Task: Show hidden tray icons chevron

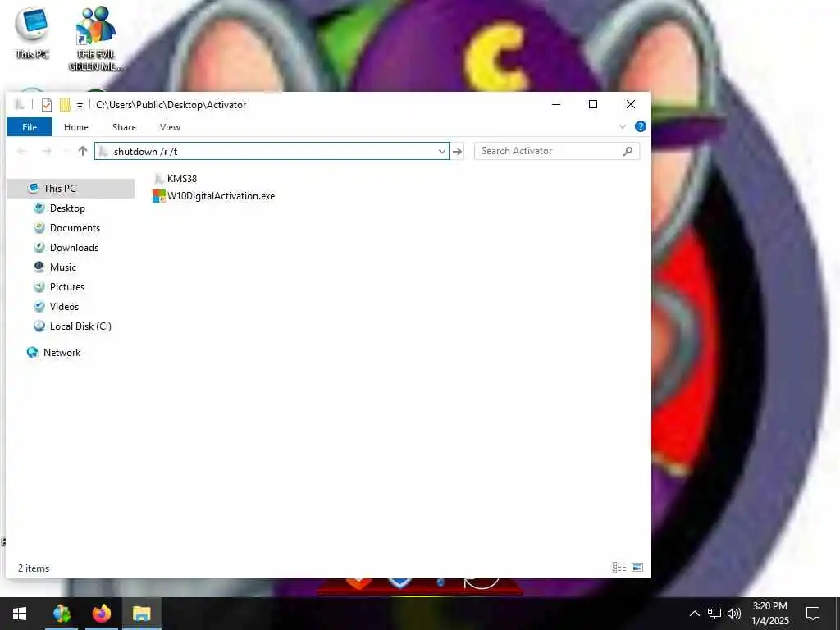Action: [x=694, y=614]
